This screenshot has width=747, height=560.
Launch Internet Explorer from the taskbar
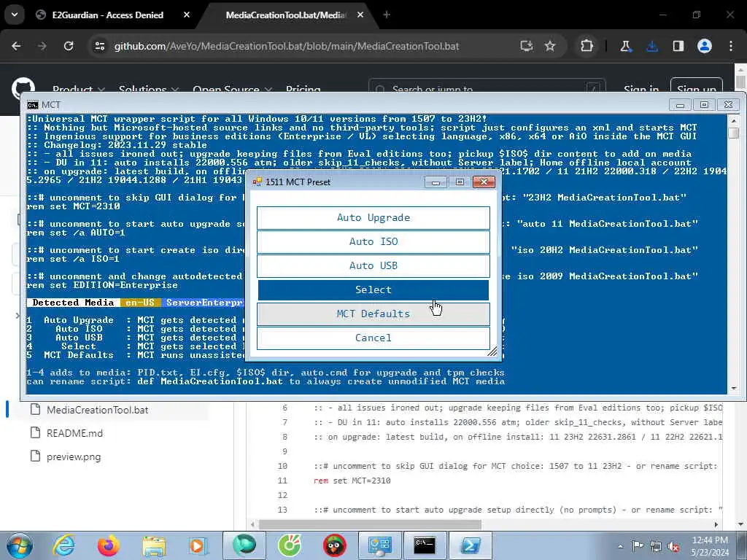(64, 545)
